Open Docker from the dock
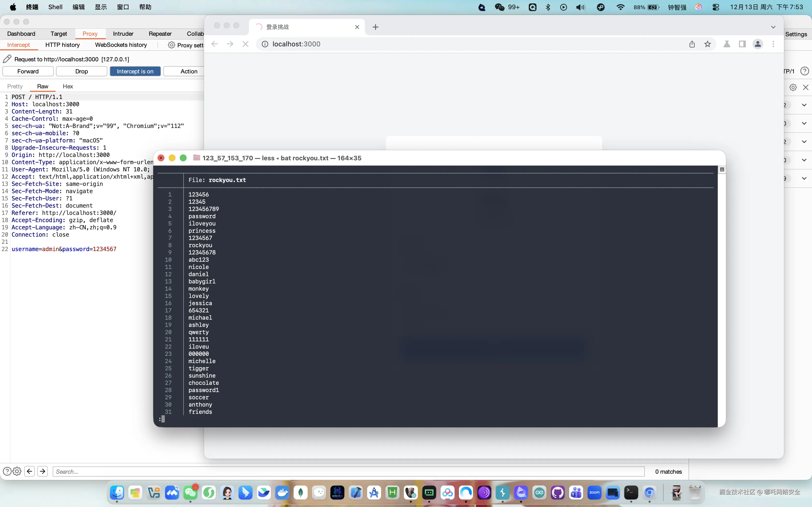The image size is (812, 507). coord(282,492)
